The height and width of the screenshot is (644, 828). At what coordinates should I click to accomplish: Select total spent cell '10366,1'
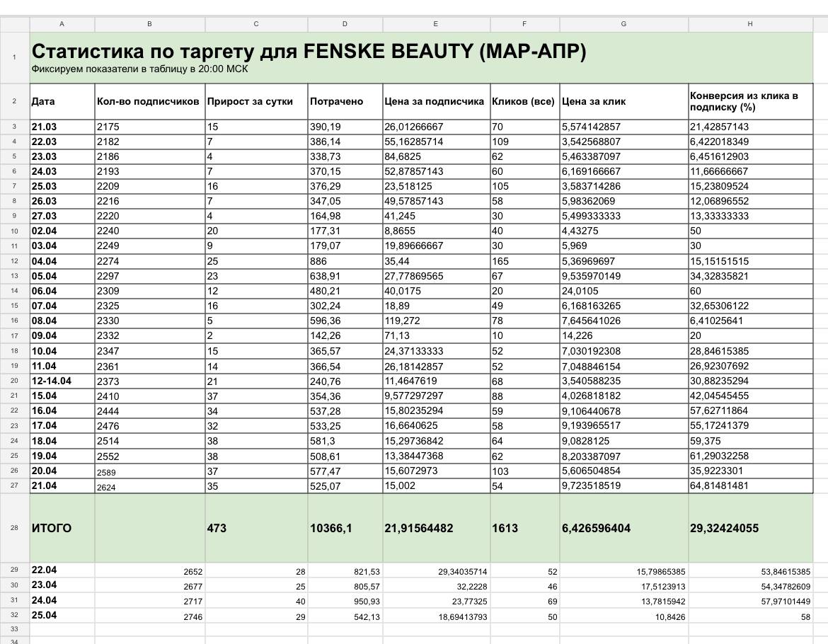[345, 528]
